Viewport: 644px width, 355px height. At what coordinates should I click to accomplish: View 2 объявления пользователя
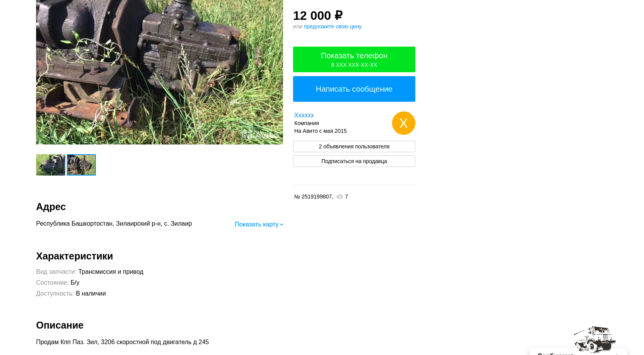click(x=354, y=146)
